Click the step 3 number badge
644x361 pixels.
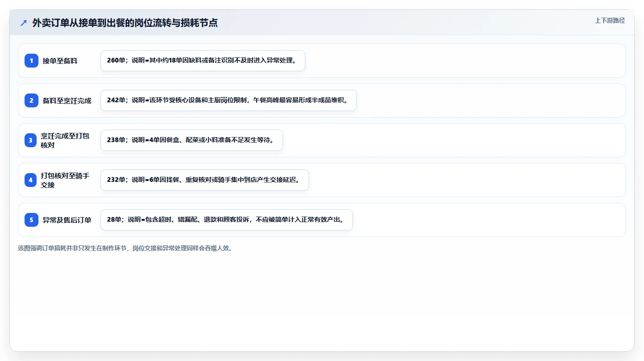[31, 140]
